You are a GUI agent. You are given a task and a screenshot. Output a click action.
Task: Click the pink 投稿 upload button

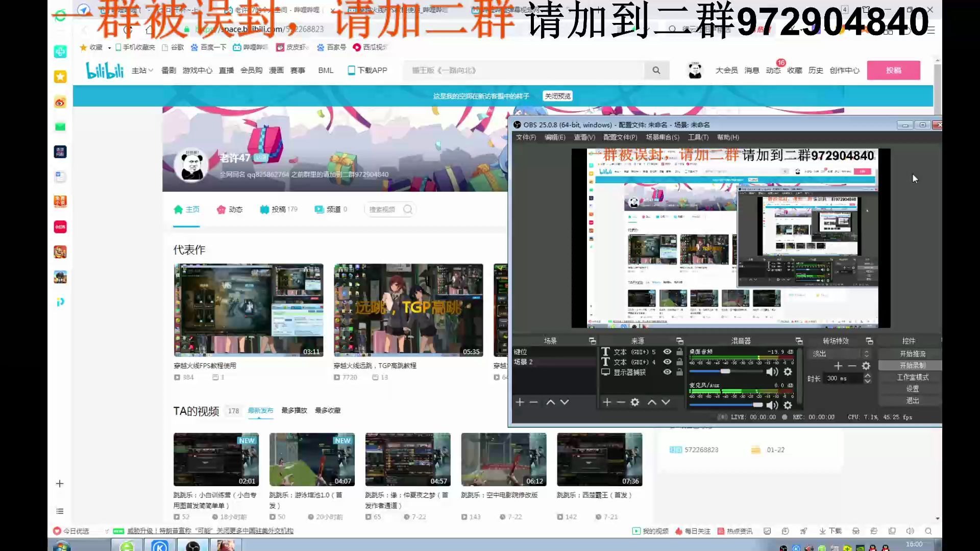[894, 70]
